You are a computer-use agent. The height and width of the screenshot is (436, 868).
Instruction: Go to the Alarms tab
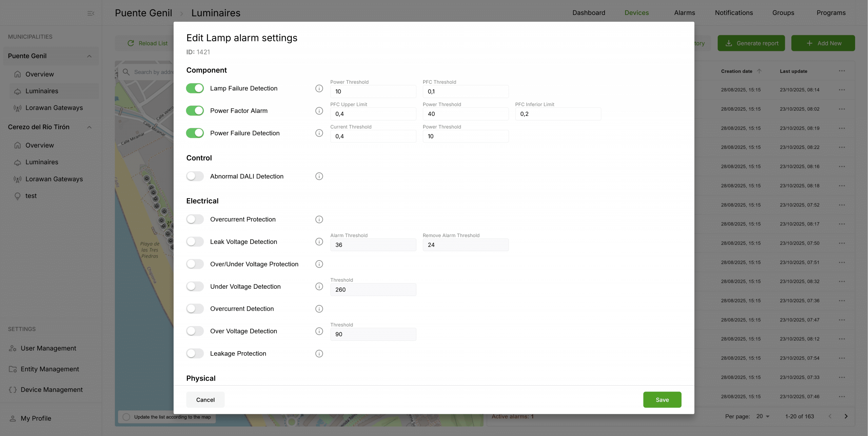[684, 13]
